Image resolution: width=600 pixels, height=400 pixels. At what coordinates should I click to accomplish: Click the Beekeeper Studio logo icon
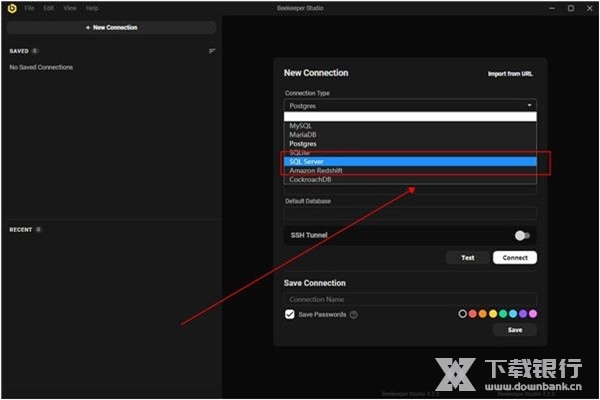[x=11, y=7]
